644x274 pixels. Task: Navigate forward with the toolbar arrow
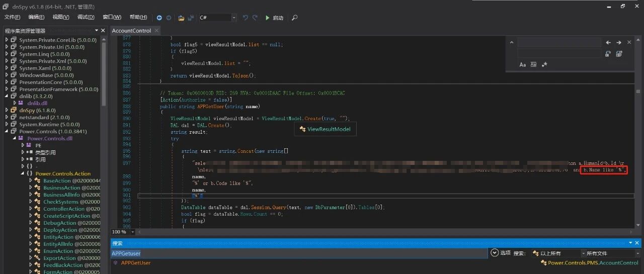pyautogui.click(x=169, y=18)
